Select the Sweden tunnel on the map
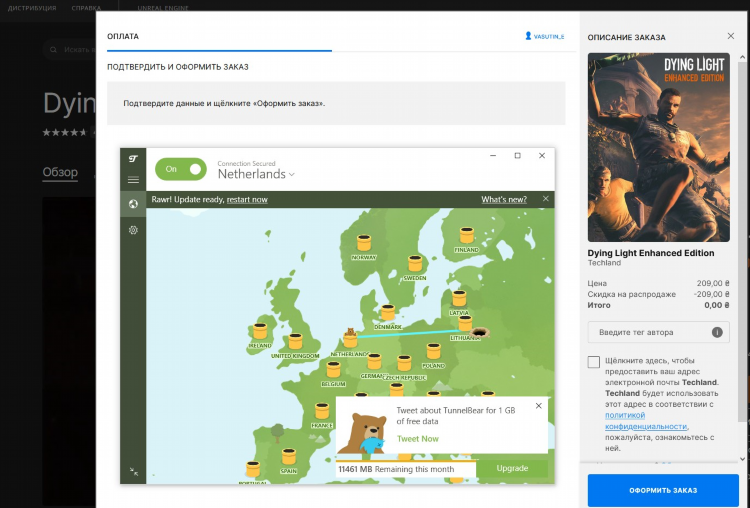The height and width of the screenshot is (508, 750). click(415, 264)
